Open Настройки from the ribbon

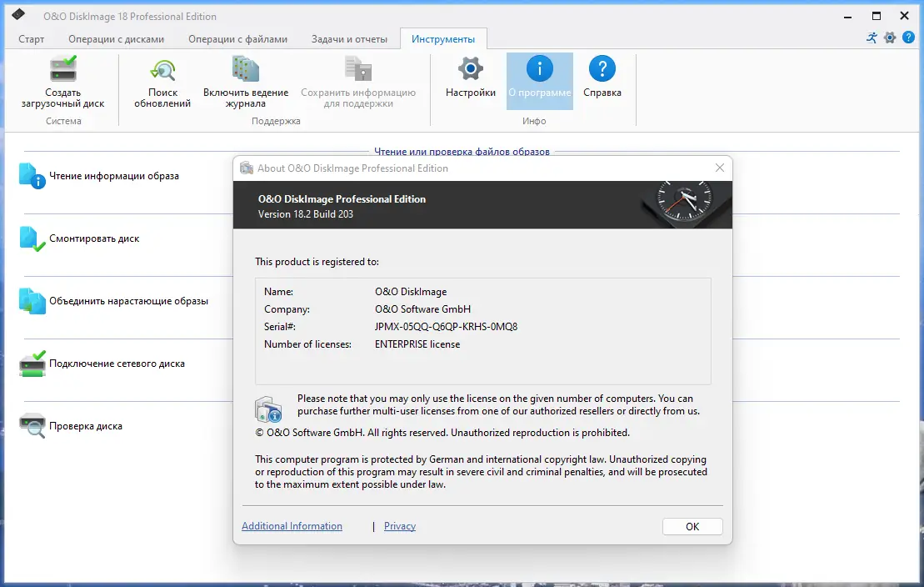click(469, 79)
